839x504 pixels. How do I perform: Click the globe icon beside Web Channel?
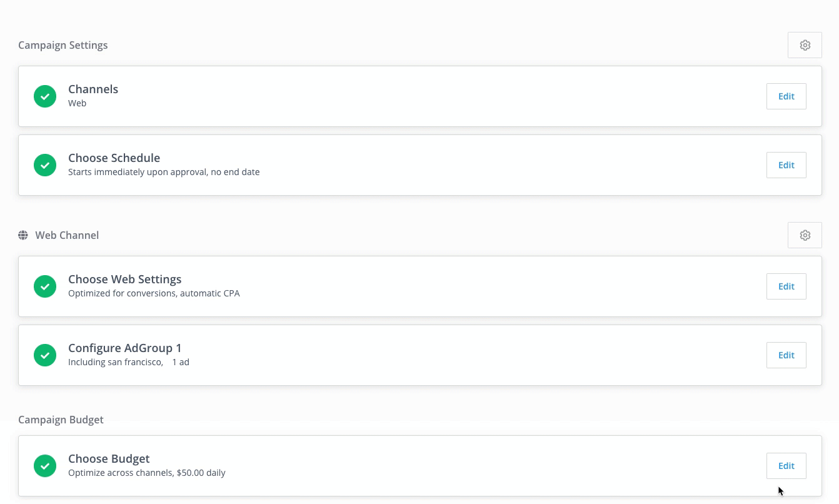click(x=23, y=235)
